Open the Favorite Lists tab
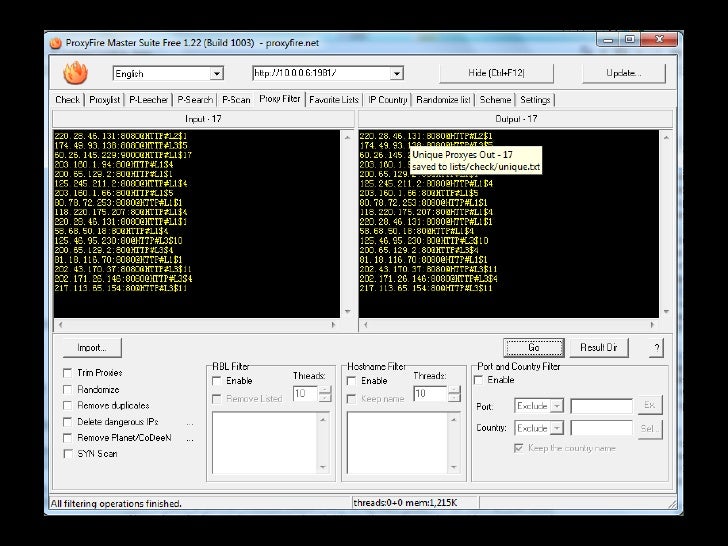Image resolution: width=728 pixels, height=546 pixels. point(334,99)
